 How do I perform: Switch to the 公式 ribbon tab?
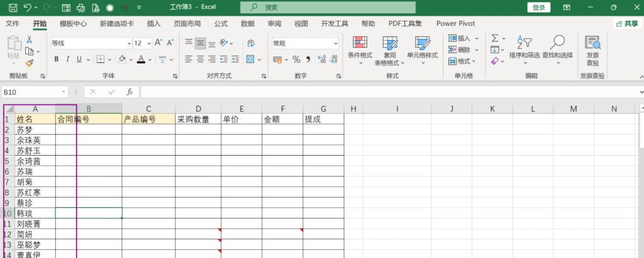221,24
